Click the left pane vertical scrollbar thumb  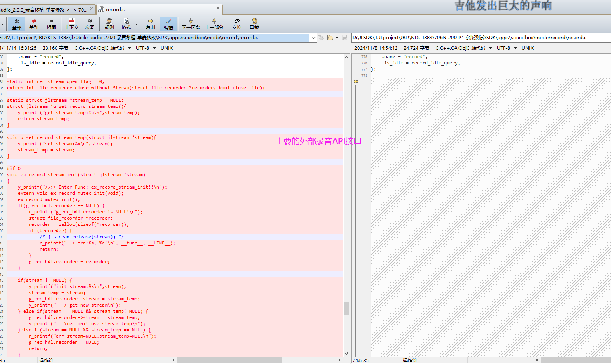(346, 308)
